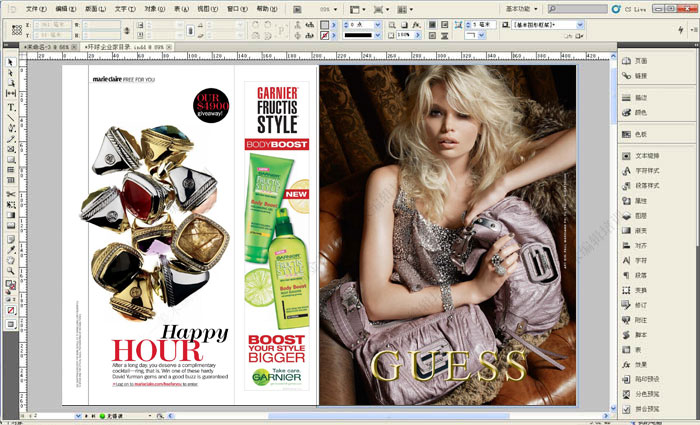The image size is (700, 425).
Task: Select the Page tool
Action: 11,83
